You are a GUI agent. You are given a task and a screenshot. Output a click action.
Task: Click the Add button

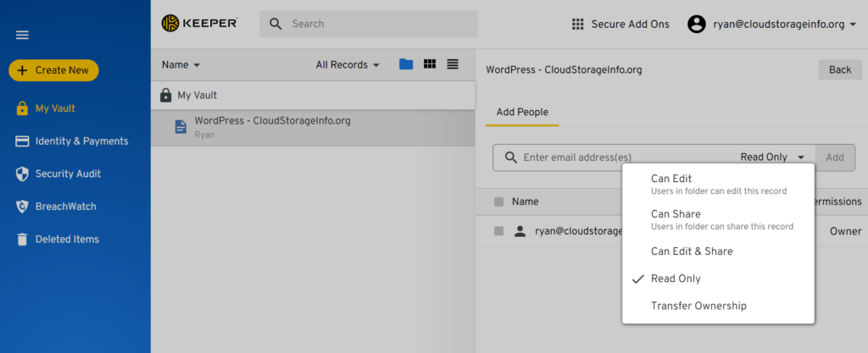[x=835, y=157]
